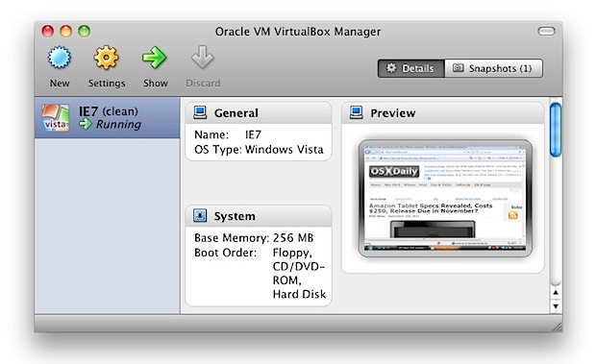
Task: Click the 'Base Memory: 256 MB' text
Action: tap(254, 238)
